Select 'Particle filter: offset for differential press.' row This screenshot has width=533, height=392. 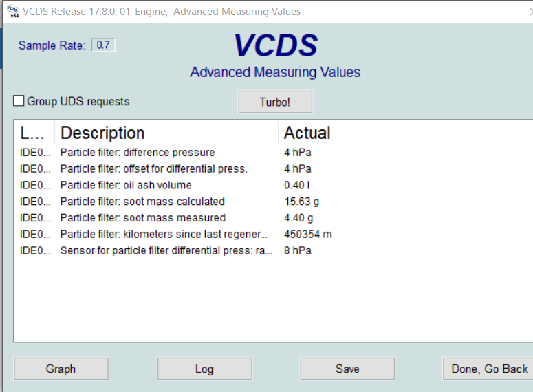tap(273, 168)
